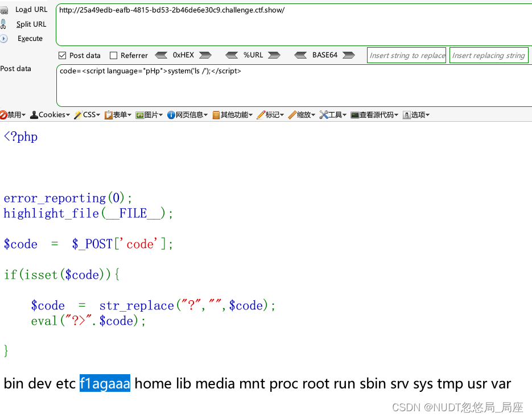Click the ruler icon by 缩放

click(292, 115)
